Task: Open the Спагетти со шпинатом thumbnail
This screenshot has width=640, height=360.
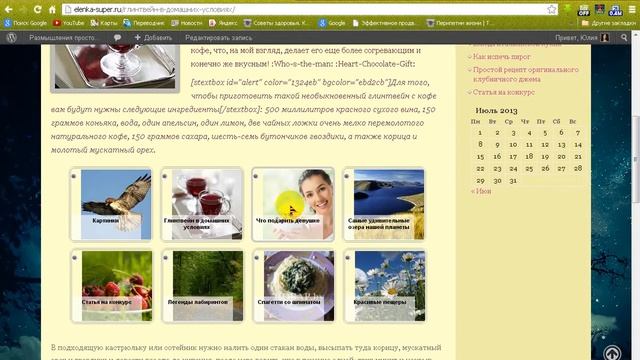Action: 294,286
